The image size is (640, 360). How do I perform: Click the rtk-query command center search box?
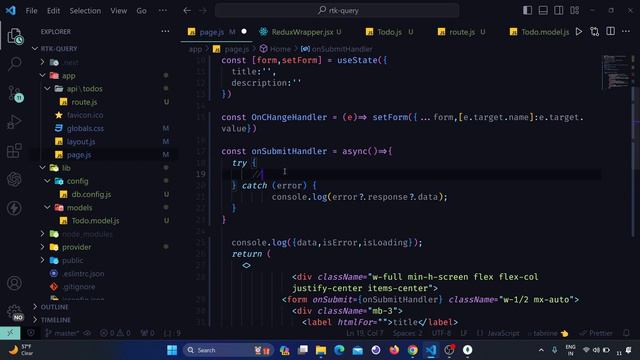337,11
